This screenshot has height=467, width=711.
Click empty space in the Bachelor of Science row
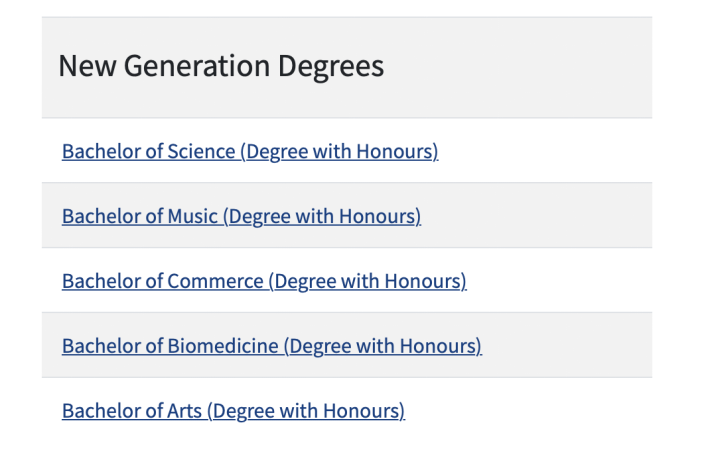pos(550,152)
